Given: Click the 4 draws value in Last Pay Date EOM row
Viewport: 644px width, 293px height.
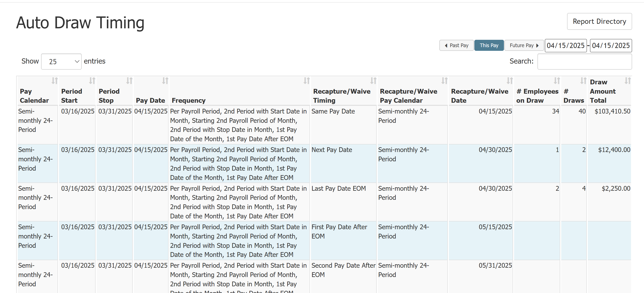Looking at the screenshot, I should coord(584,188).
